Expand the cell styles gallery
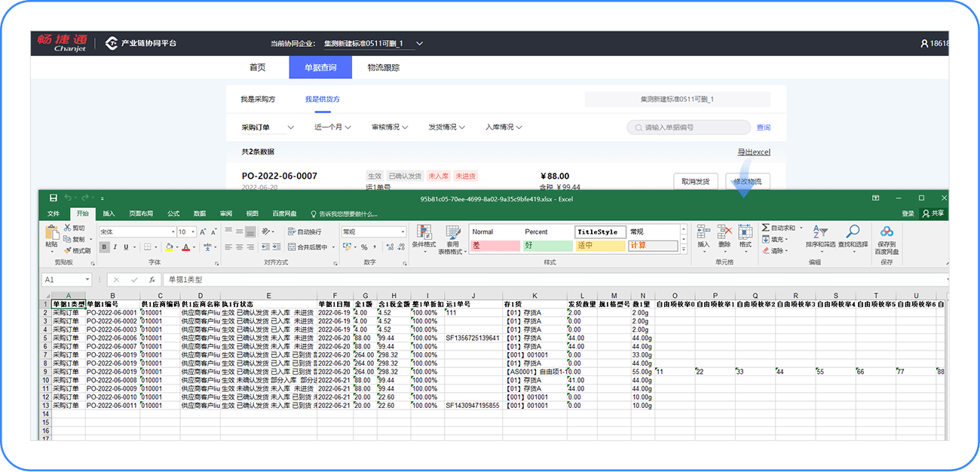 click(684, 249)
